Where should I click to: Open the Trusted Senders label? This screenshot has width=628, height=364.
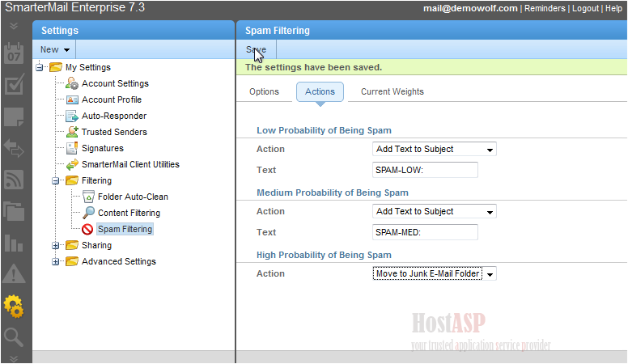(114, 132)
